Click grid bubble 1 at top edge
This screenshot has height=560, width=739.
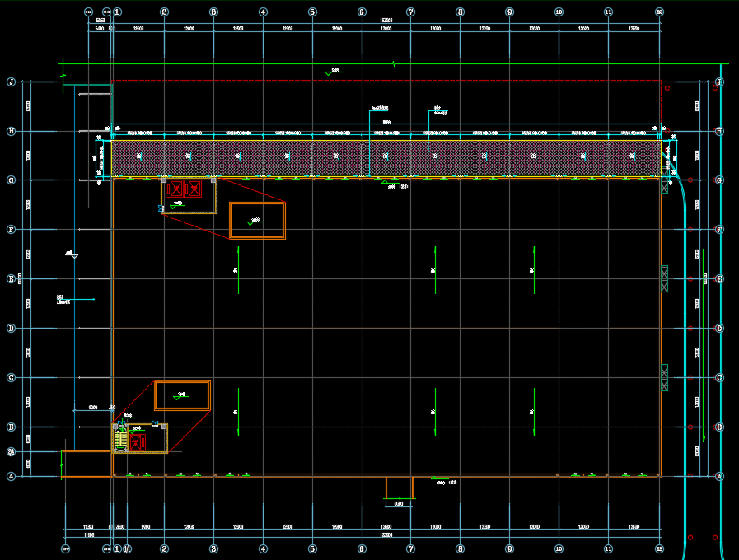(117, 12)
